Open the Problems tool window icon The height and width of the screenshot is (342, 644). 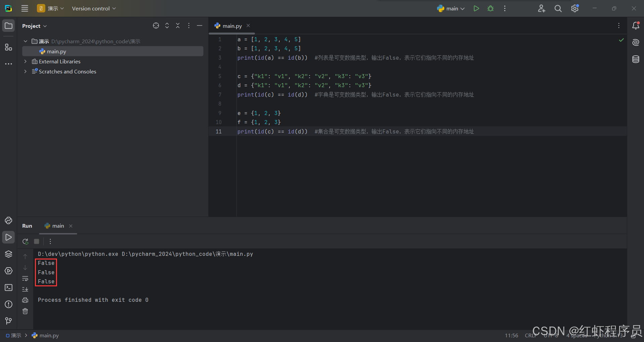(8, 304)
